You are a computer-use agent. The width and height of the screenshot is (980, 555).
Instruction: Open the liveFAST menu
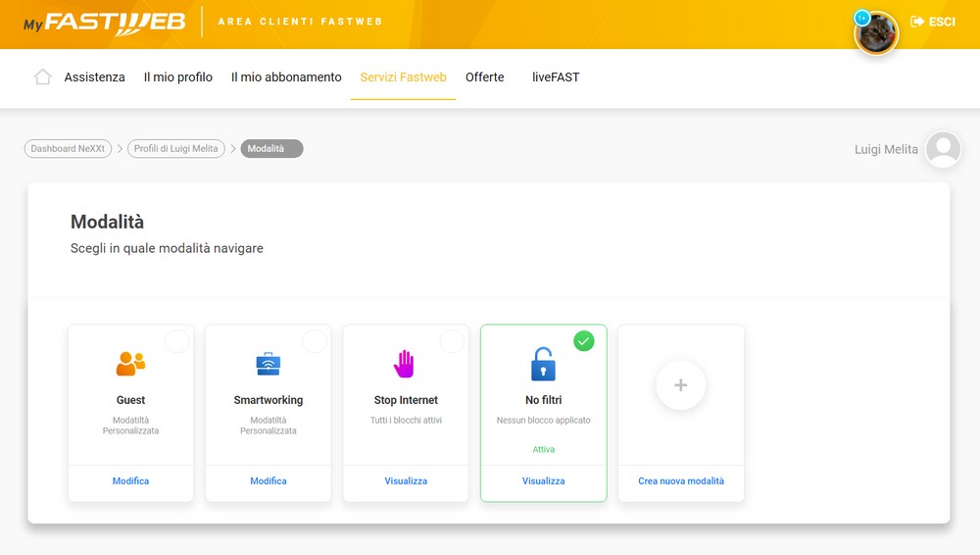[556, 76]
